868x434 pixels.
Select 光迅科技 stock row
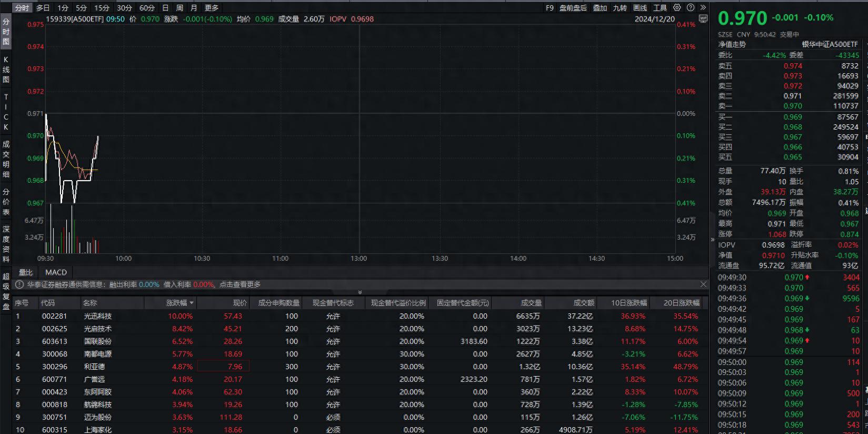(x=361, y=316)
